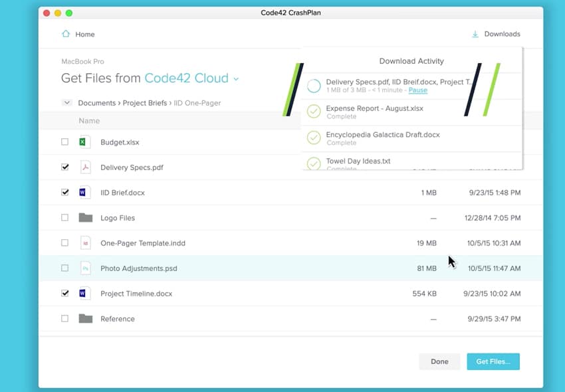Check the Logo Files checkbox
Image resolution: width=565 pixels, height=392 pixels.
tap(65, 217)
